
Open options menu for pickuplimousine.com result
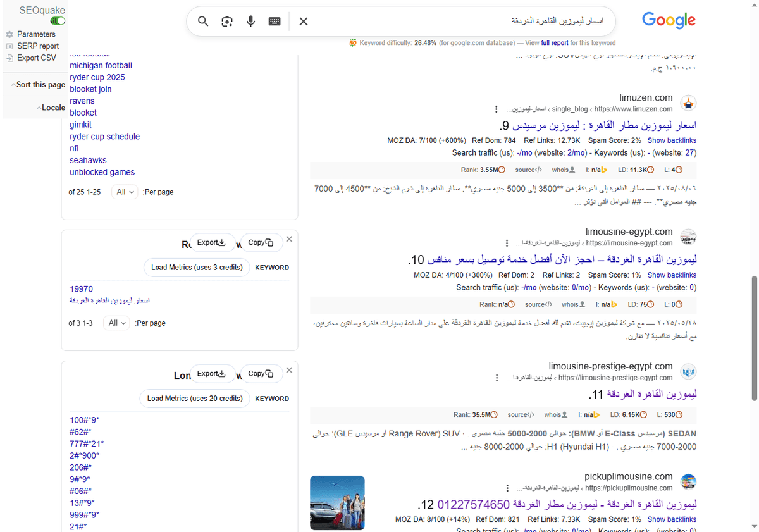click(507, 487)
